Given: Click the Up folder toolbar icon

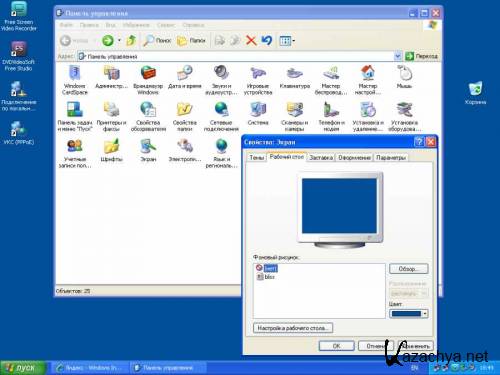Looking at the screenshot, I should click(131, 41).
